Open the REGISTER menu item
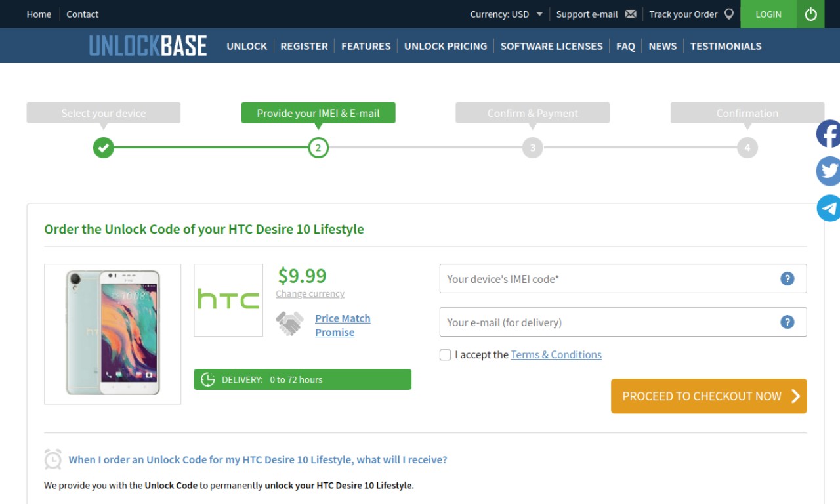The width and height of the screenshot is (840, 504). pyautogui.click(x=304, y=46)
